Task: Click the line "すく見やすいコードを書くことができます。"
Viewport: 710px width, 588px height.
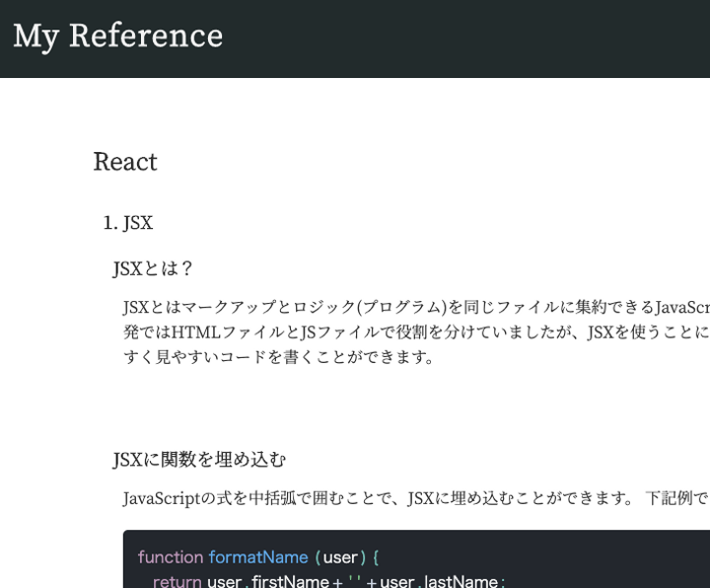Action: (280, 356)
